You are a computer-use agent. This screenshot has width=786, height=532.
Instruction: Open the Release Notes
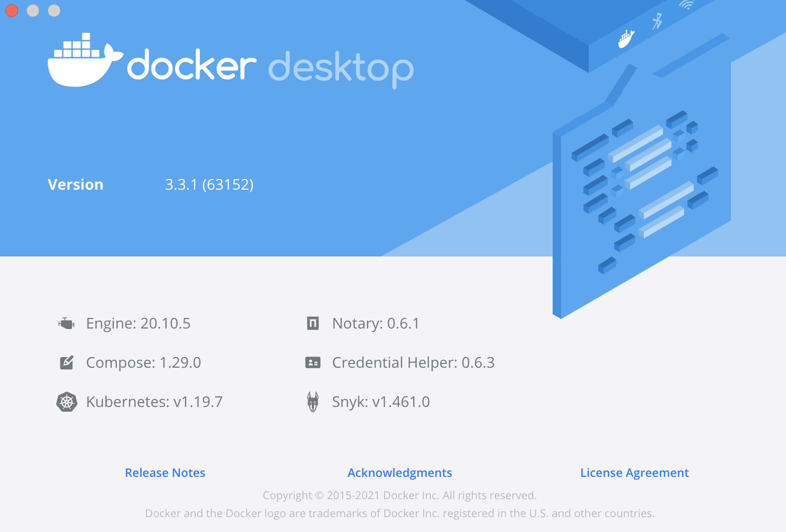click(165, 473)
